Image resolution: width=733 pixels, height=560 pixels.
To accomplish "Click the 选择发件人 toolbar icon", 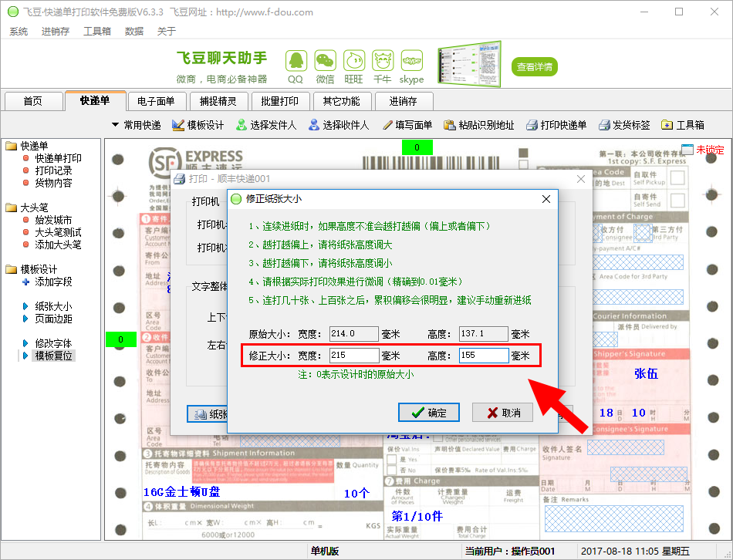I will coord(242,125).
